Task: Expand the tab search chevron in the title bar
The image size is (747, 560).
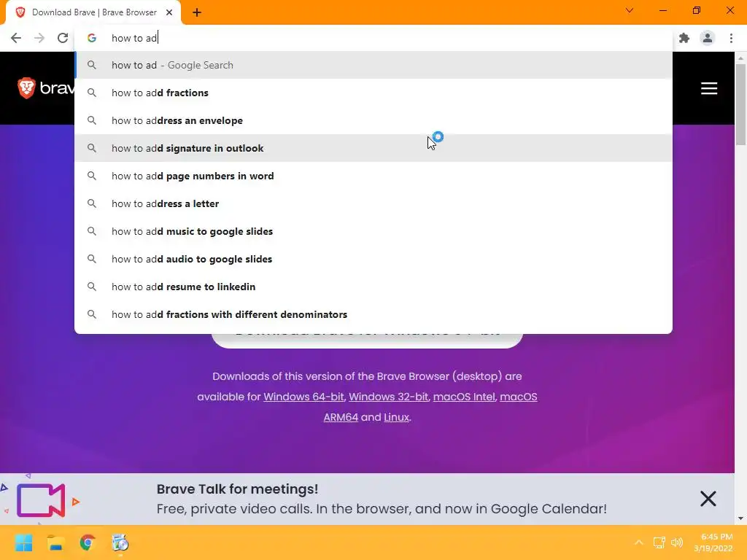Action: pyautogui.click(x=630, y=10)
